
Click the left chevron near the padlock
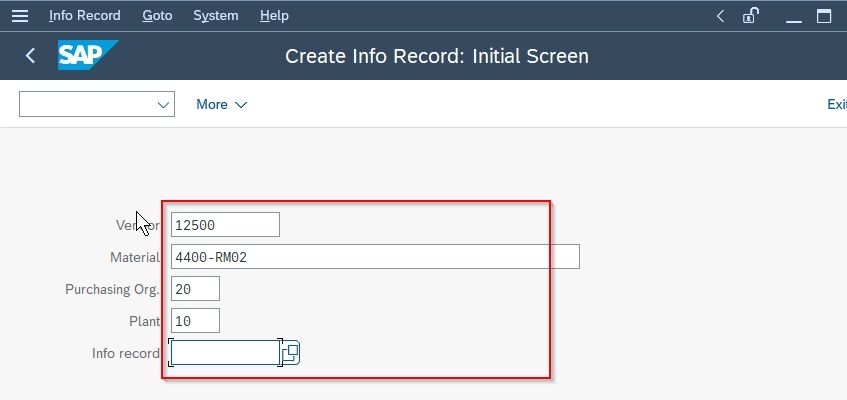point(720,16)
